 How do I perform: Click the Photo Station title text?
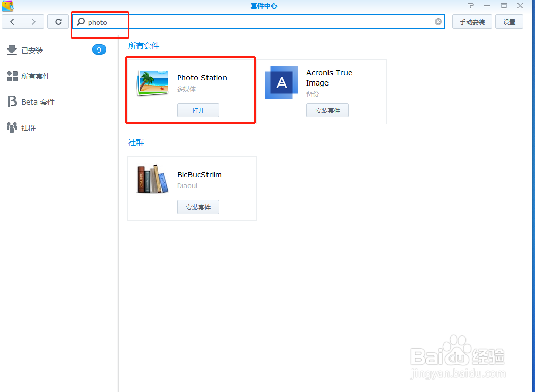click(x=202, y=78)
